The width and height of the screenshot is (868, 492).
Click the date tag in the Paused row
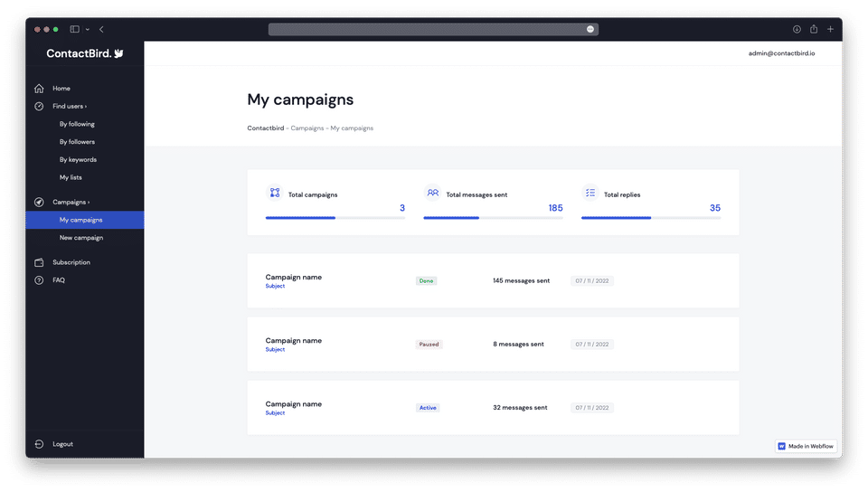pos(591,345)
